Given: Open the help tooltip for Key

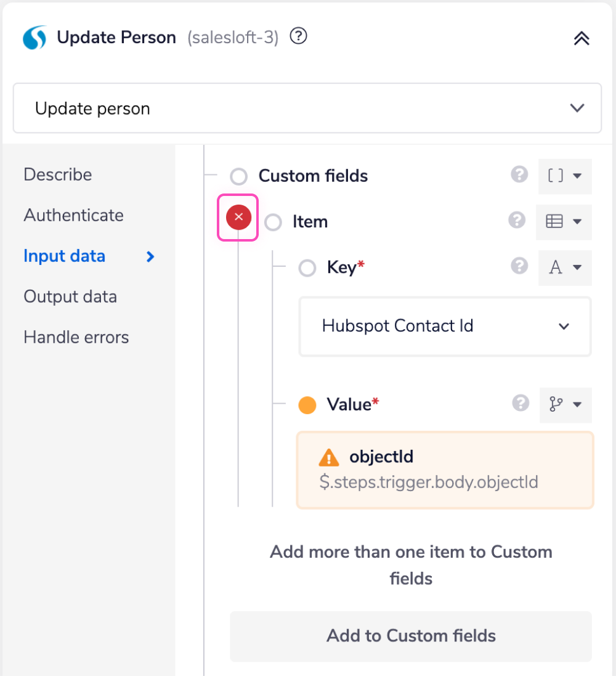Looking at the screenshot, I should (519, 267).
